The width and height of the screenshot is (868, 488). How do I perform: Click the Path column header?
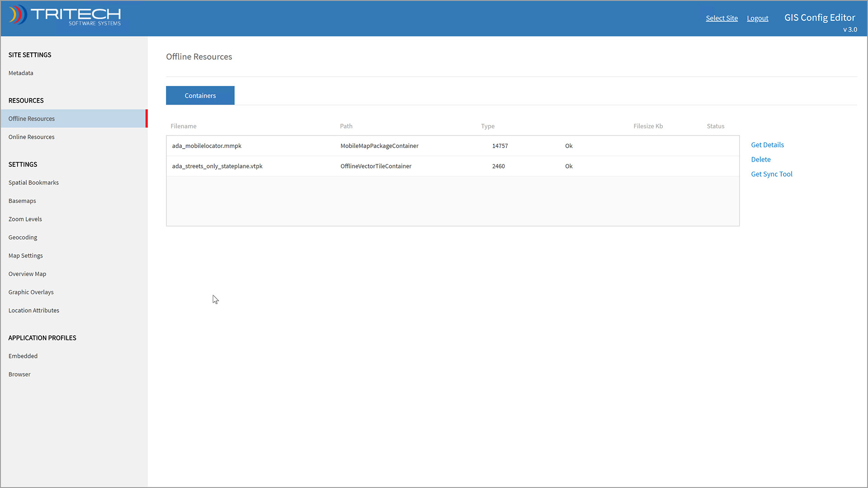[x=346, y=126]
